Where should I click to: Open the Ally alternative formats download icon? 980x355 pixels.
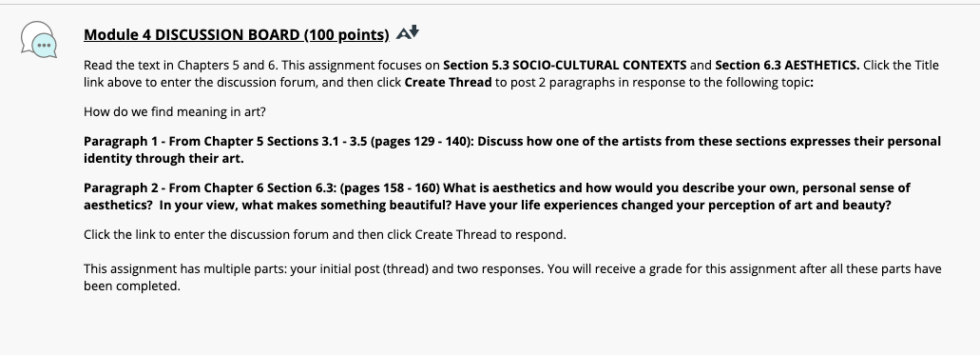pyautogui.click(x=408, y=32)
